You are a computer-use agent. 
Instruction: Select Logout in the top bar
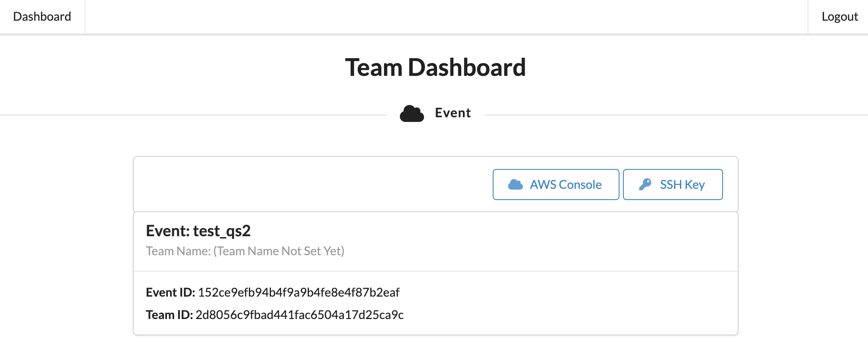[840, 16]
